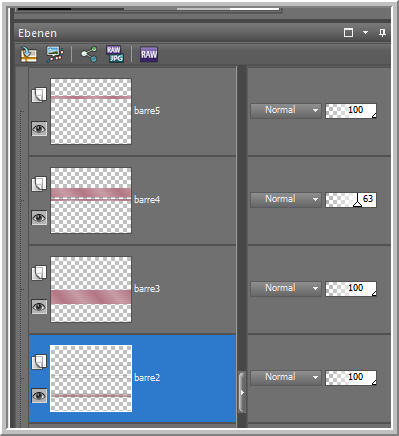The image size is (399, 436).
Task: Click the purple RAW icon
Action: 149,54
